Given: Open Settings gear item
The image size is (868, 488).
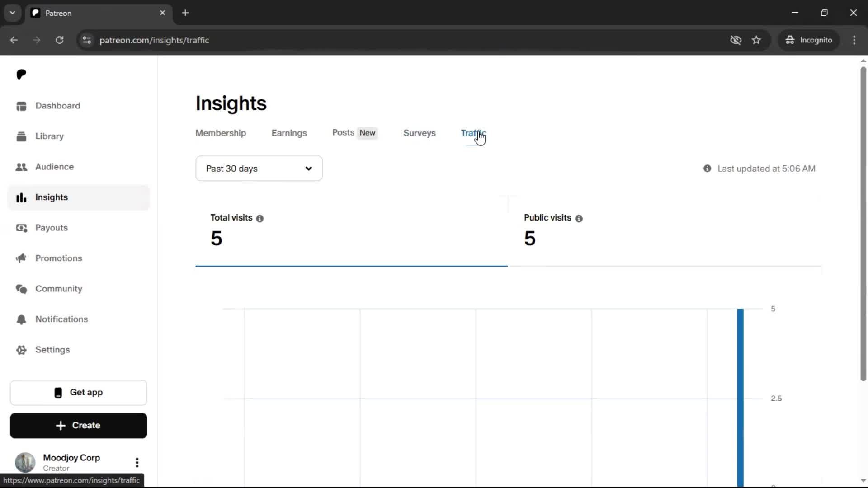Looking at the screenshot, I should point(52,350).
